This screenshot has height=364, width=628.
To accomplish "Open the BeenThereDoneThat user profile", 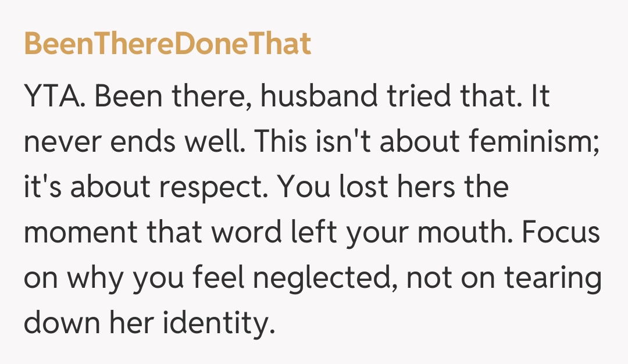I will click(167, 44).
